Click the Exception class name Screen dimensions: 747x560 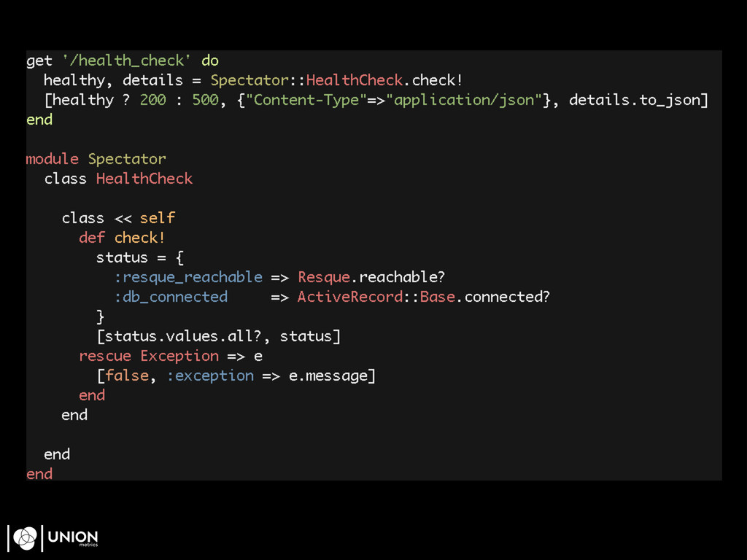(x=179, y=356)
